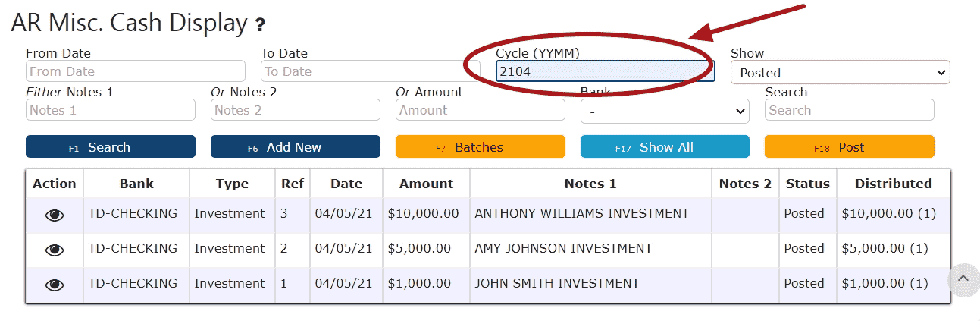Image resolution: width=980 pixels, height=321 pixels.
Task: Click the F6 Add New button
Action: click(296, 147)
